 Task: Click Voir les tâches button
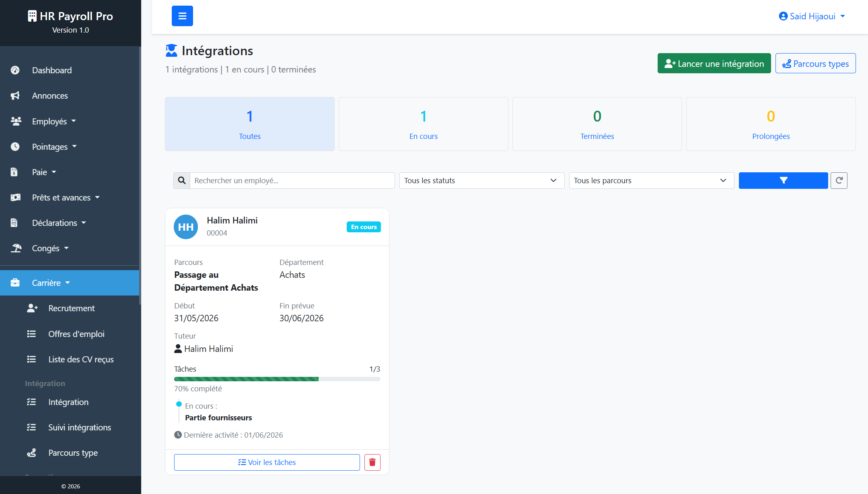tap(267, 462)
